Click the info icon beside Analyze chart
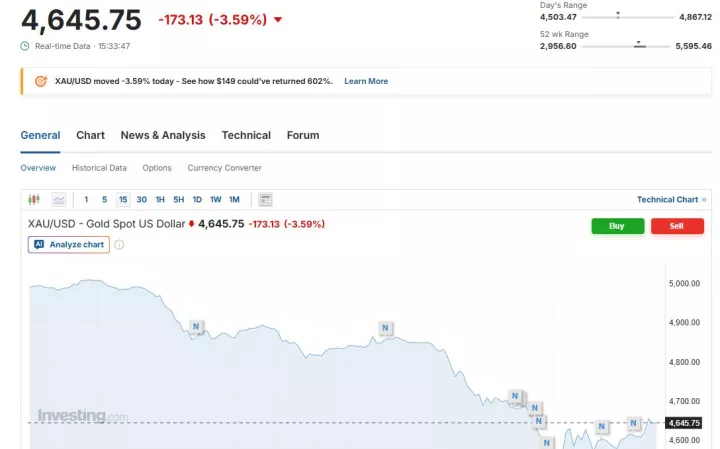This screenshot has height=449, width=720. tap(119, 244)
